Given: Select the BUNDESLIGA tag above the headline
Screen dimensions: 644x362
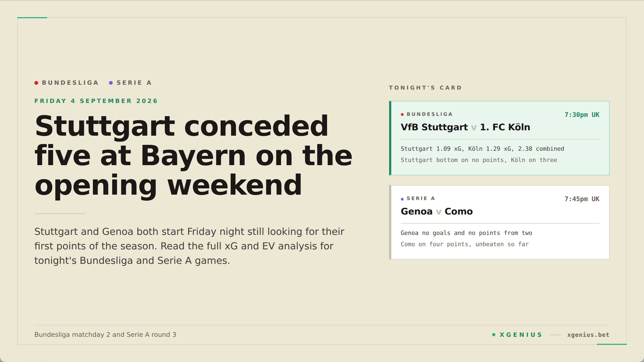Looking at the screenshot, I should pos(70,83).
